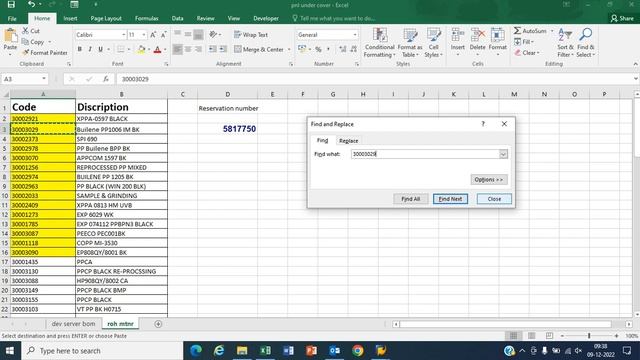Open Merge & Center dropdown arrow
Screen dimensions: 640x360
click(x=289, y=49)
